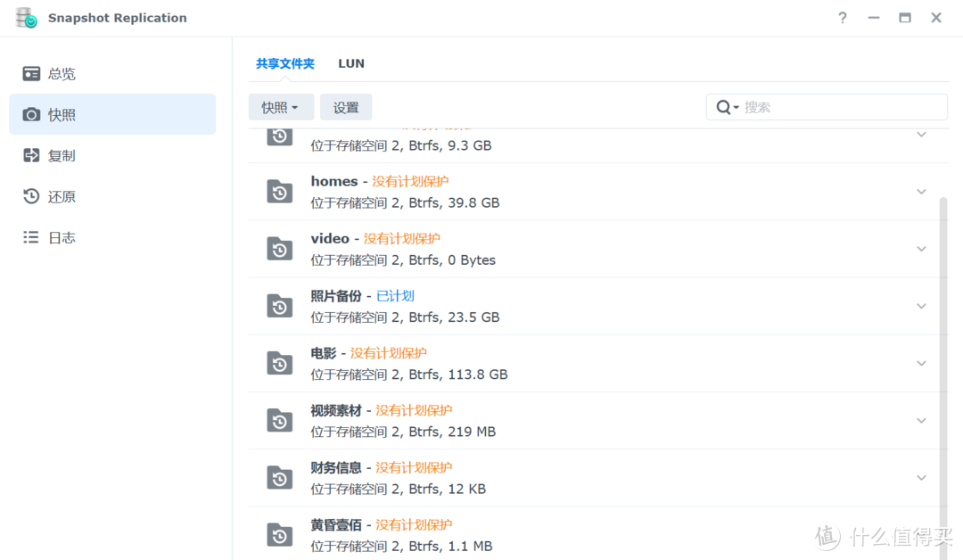Expand the 电影 shared folder details
Viewport: 963px width, 560px height.
(x=921, y=363)
